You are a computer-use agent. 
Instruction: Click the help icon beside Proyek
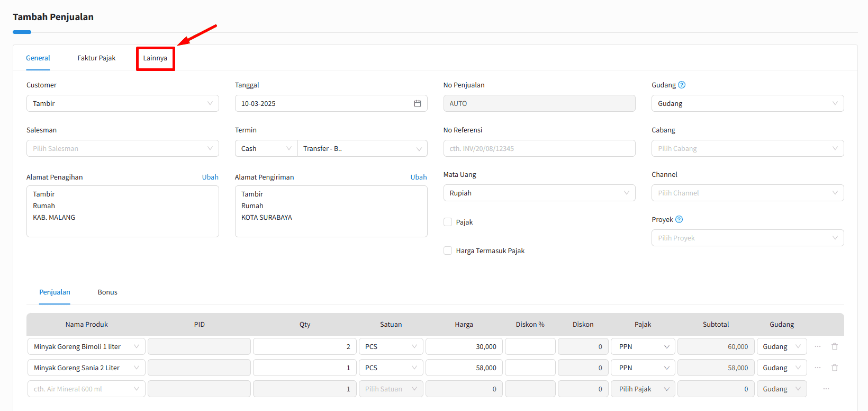point(679,219)
